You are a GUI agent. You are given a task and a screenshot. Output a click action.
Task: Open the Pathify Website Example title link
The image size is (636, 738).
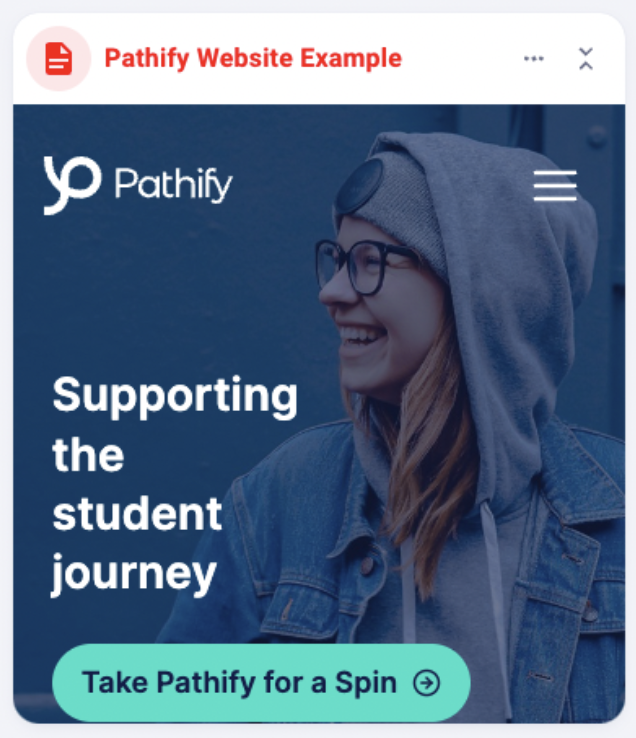[253, 59]
